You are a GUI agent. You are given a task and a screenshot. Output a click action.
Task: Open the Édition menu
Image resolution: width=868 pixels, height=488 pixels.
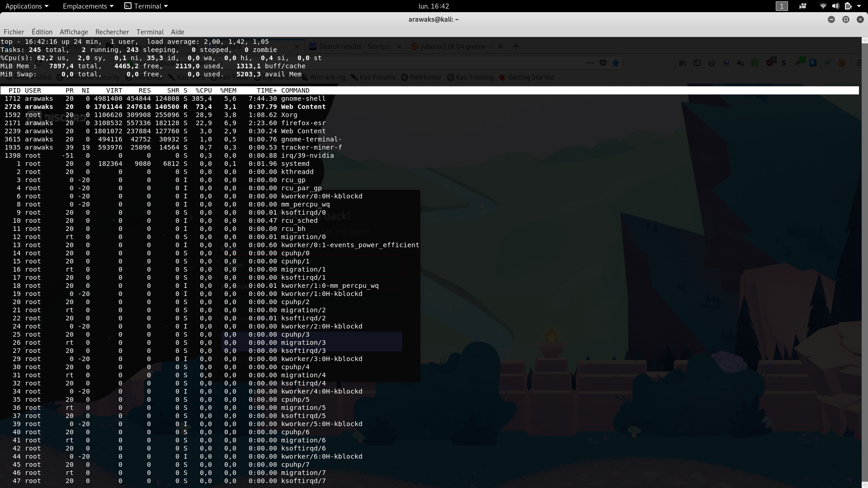(x=42, y=32)
